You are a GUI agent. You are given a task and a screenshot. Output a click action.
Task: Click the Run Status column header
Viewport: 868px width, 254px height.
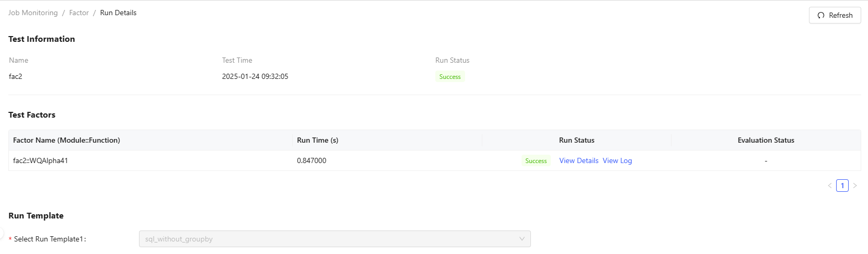click(x=576, y=140)
